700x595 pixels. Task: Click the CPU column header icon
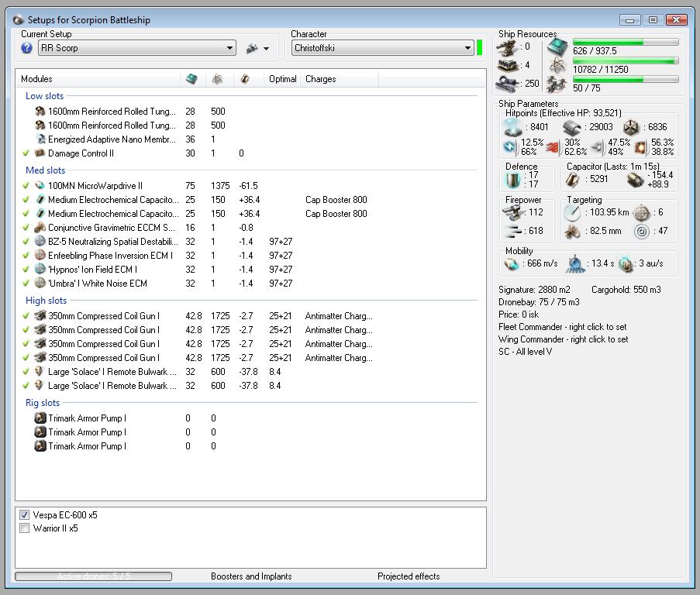[x=191, y=79]
